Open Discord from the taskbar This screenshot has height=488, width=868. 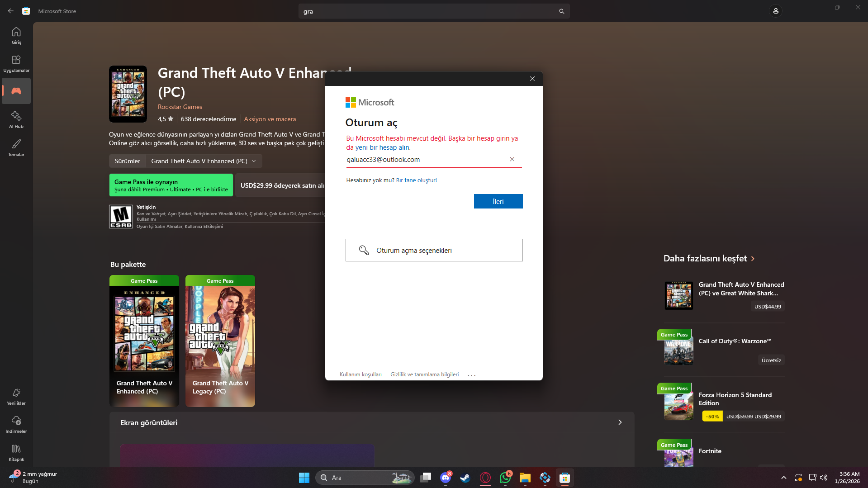pyautogui.click(x=446, y=478)
